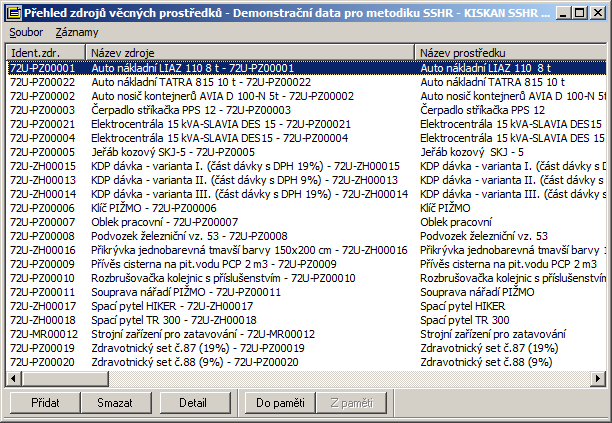Click the Přidat button

(45, 403)
